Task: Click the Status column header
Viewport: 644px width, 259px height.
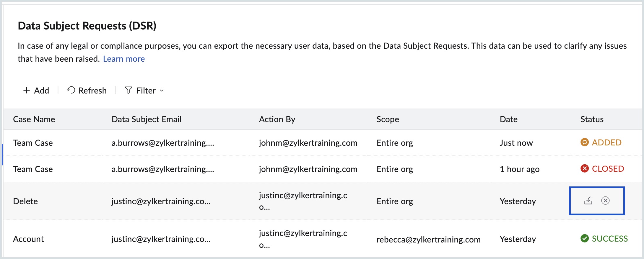Action: point(592,119)
